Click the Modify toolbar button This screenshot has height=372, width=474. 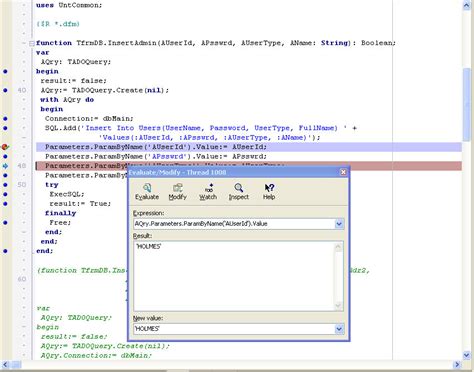coord(177,192)
